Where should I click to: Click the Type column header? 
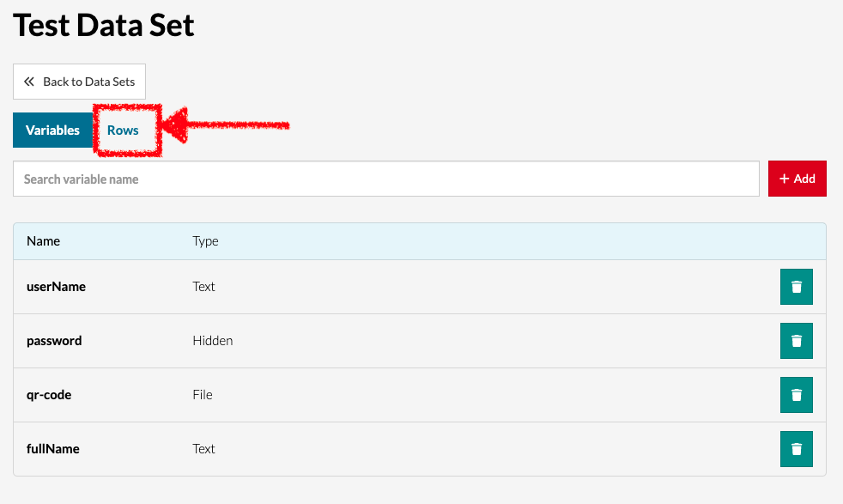[x=205, y=241]
